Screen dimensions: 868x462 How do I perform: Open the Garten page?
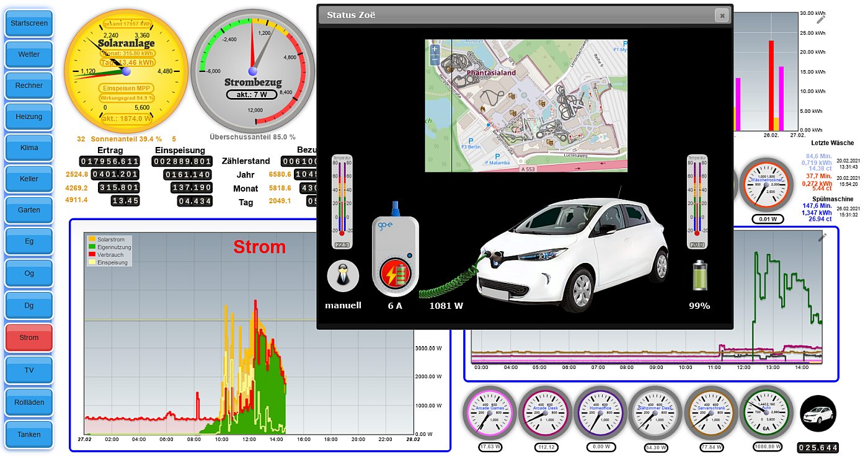pos(29,210)
